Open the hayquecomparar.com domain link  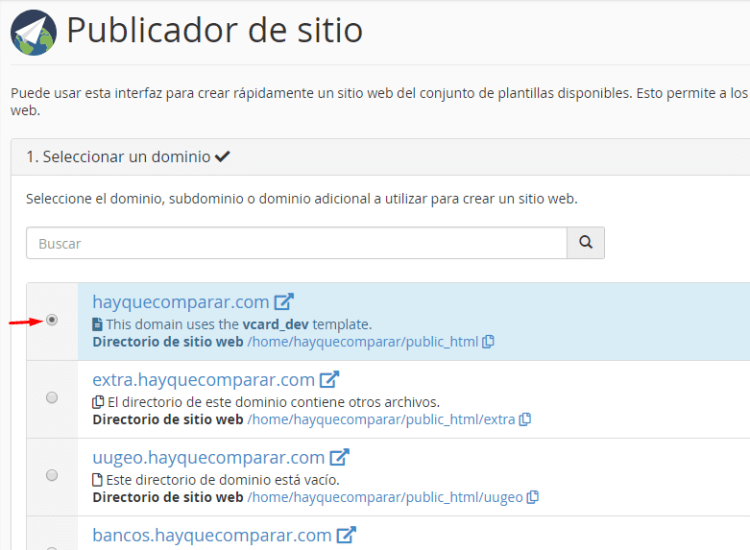tap(181, 302)
